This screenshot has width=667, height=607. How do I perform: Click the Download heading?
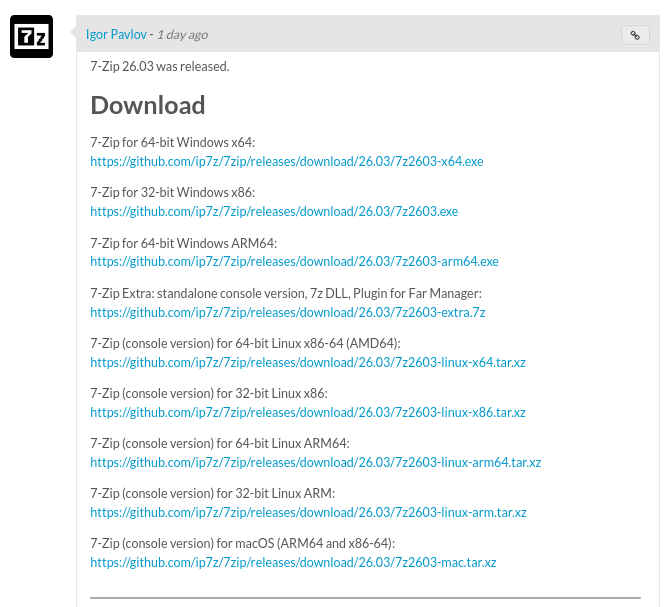click(148, 105)
